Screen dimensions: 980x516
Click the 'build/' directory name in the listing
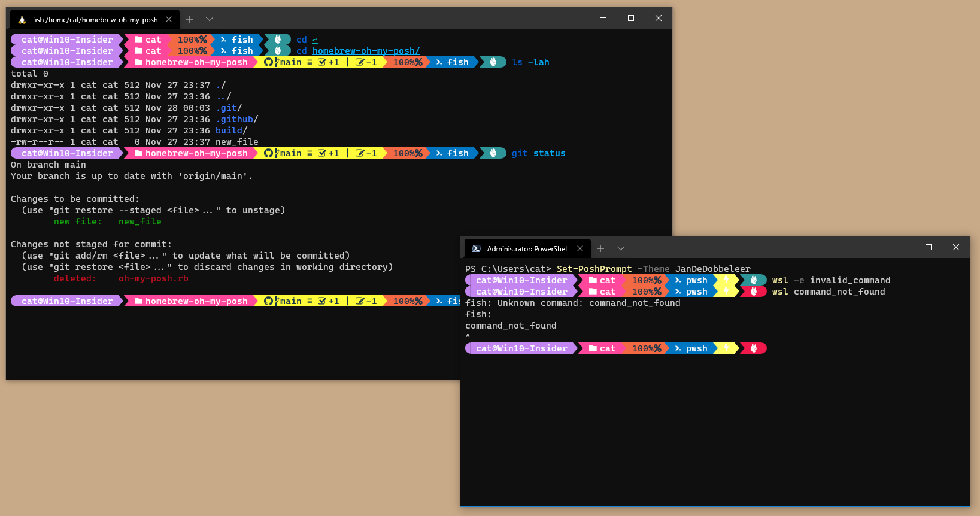(232, 130)
